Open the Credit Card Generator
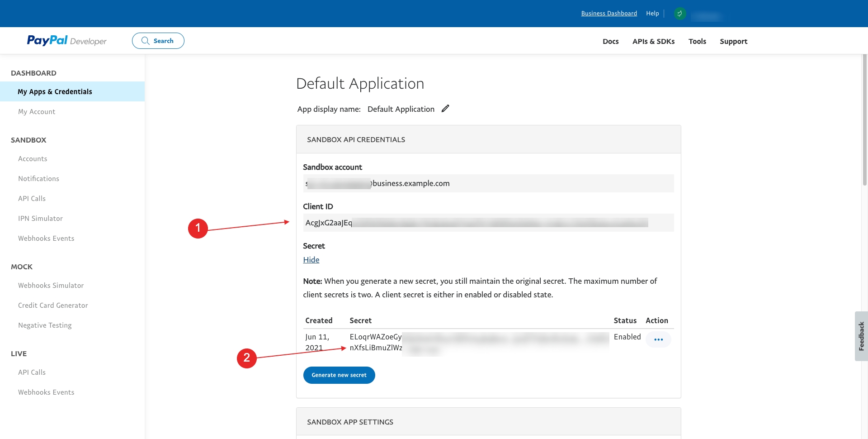The width and height of the screenshot is (868, 439). [53, 305]
